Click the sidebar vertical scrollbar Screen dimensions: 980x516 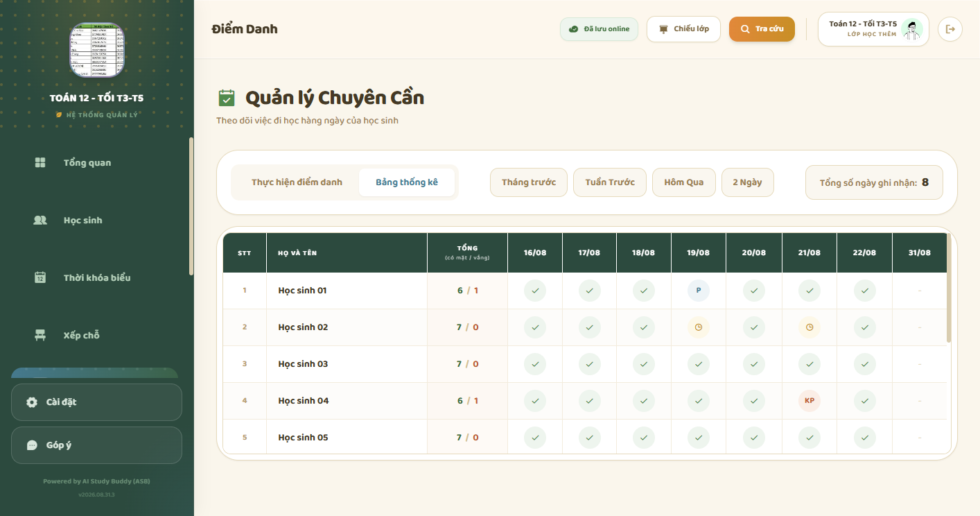tap(191, 207)
